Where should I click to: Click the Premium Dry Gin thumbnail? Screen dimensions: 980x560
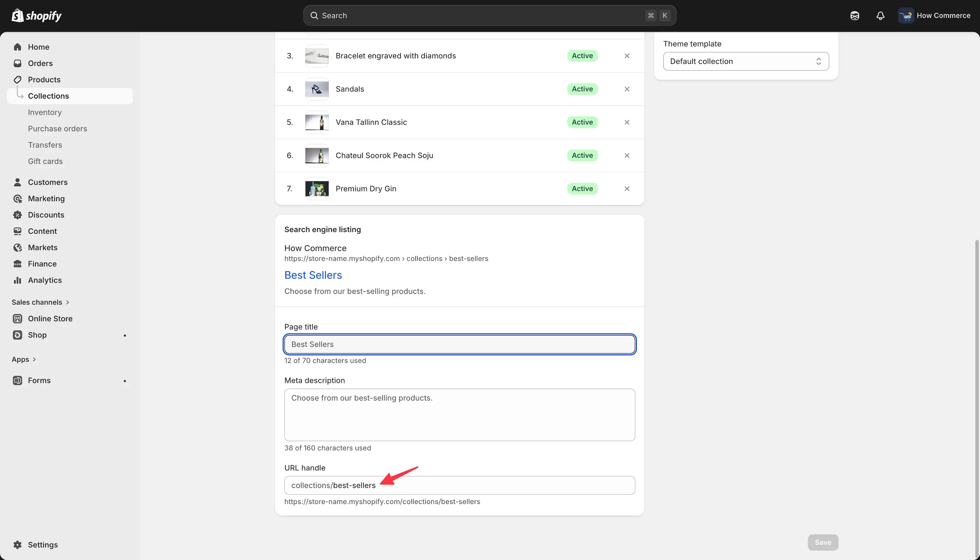[x=317, y=189]
